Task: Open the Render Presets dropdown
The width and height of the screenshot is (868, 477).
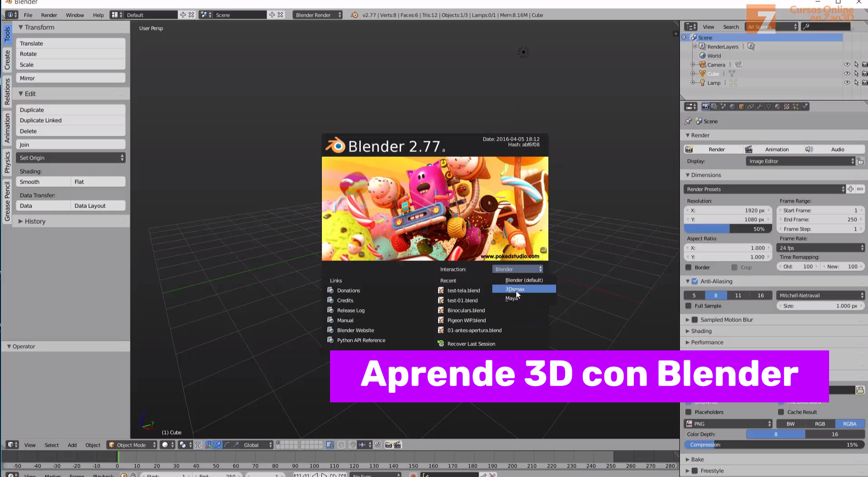Action: pyautogui.click(x=764, y=189)
